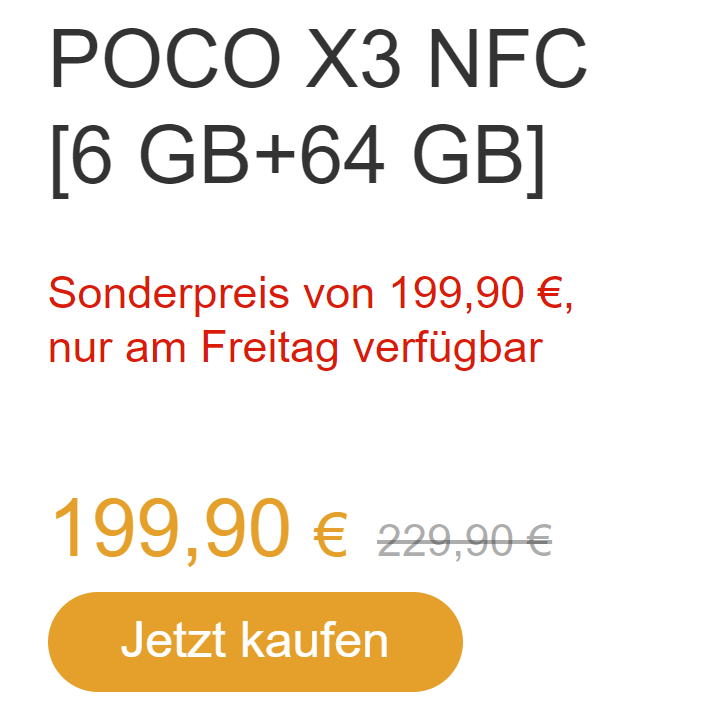Click the 64 GB storage text
The image size is (718, 717).
412,154
